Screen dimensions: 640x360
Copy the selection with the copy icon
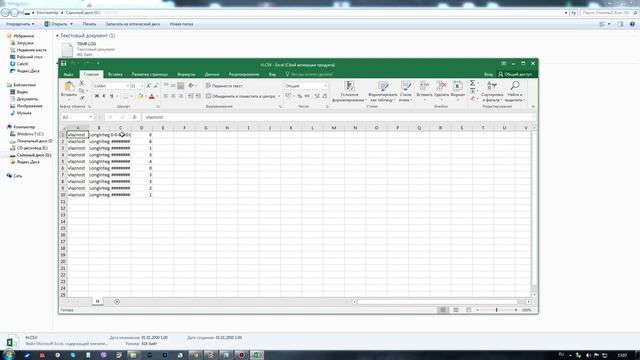(x=82, y=90)
